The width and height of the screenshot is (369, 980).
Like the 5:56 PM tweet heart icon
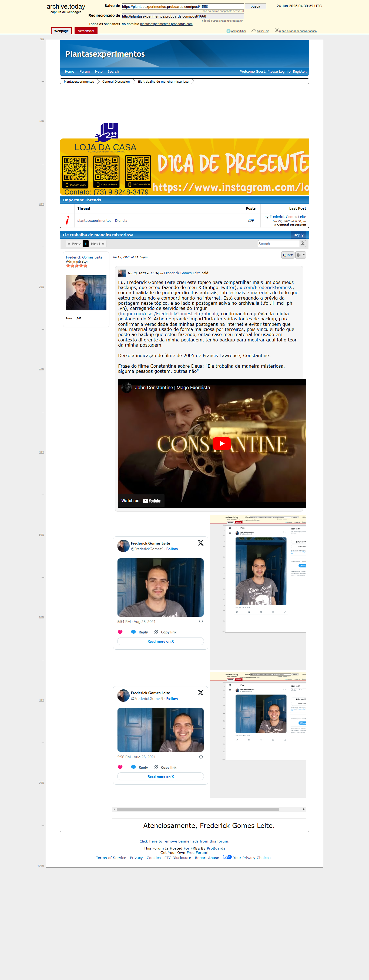tap(120, 767)
